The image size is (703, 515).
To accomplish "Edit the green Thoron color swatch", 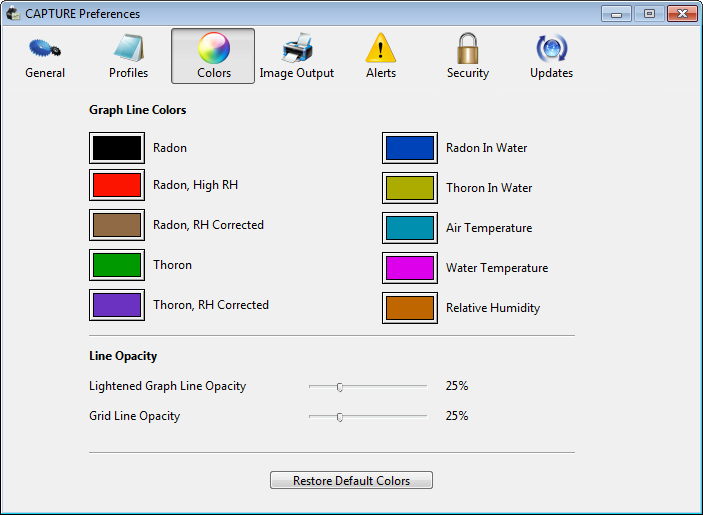I will point(117,265).
